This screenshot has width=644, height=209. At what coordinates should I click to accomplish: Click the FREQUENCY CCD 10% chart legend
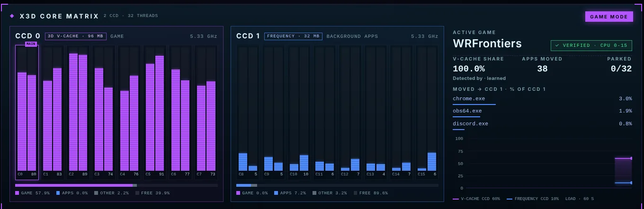click(533, 199)
